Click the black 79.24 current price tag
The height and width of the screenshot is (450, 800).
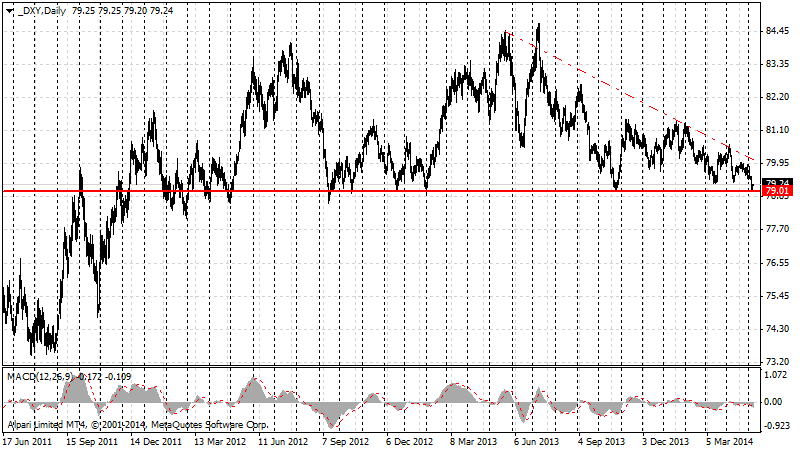click(777, 182)
